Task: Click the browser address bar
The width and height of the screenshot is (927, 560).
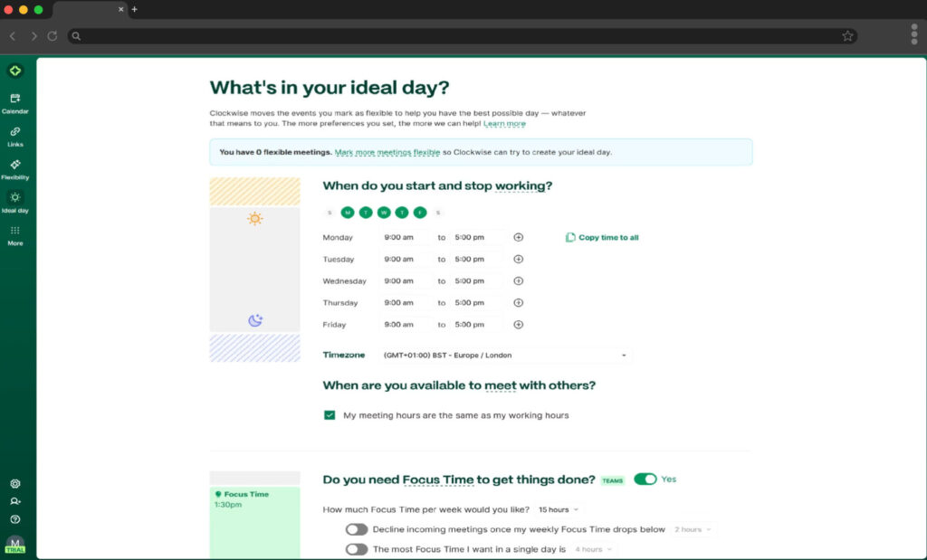Action: click(x=461, y=36)
